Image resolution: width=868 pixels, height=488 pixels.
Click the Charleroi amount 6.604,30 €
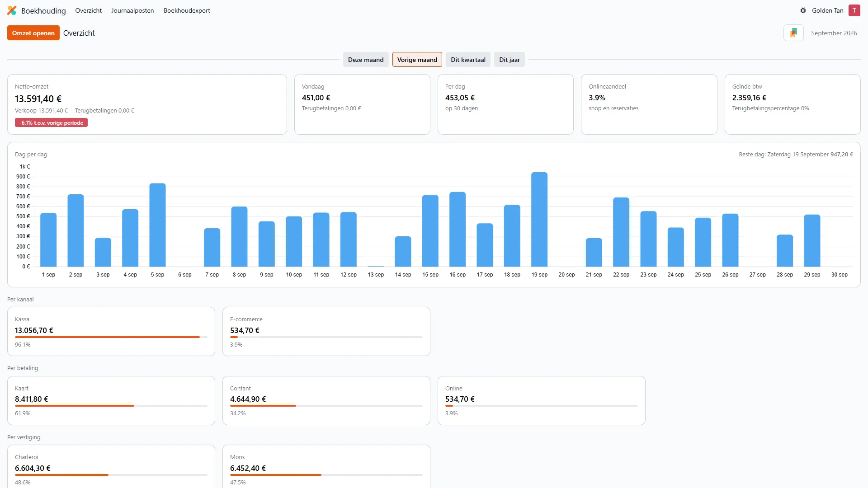point(33,468)
